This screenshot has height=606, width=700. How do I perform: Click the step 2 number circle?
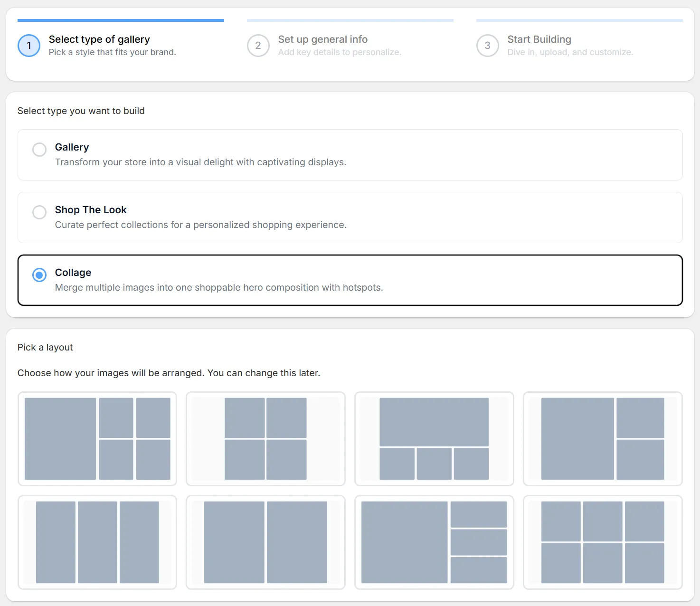point(258,46)
